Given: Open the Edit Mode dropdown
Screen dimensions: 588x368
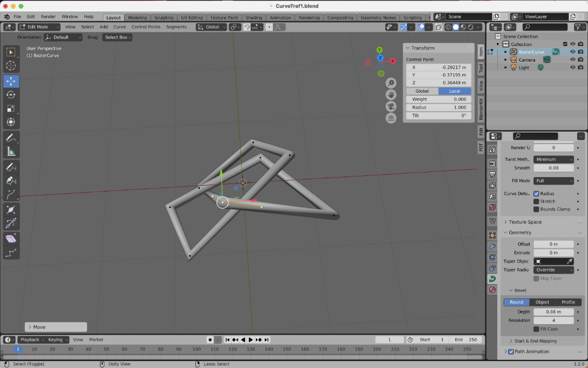Looking at the screenshot, I should click(x=39, y=27).
